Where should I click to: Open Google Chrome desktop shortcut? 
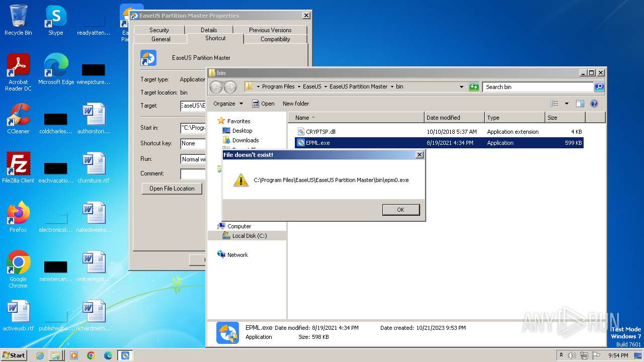tap(18, 269)
